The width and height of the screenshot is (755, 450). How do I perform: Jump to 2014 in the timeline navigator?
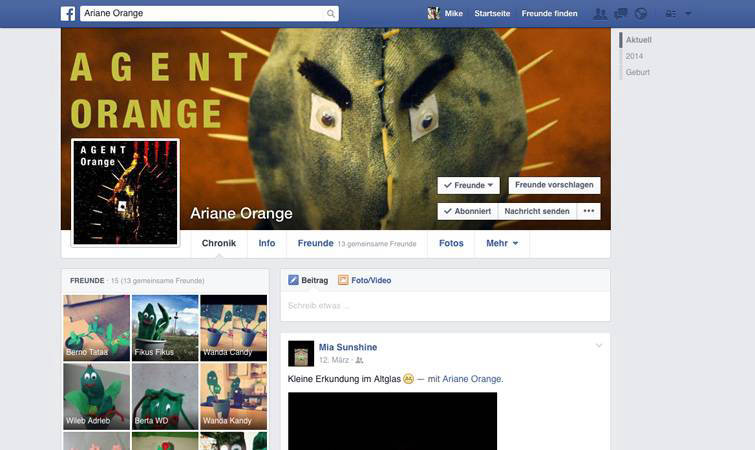(634, 56)
